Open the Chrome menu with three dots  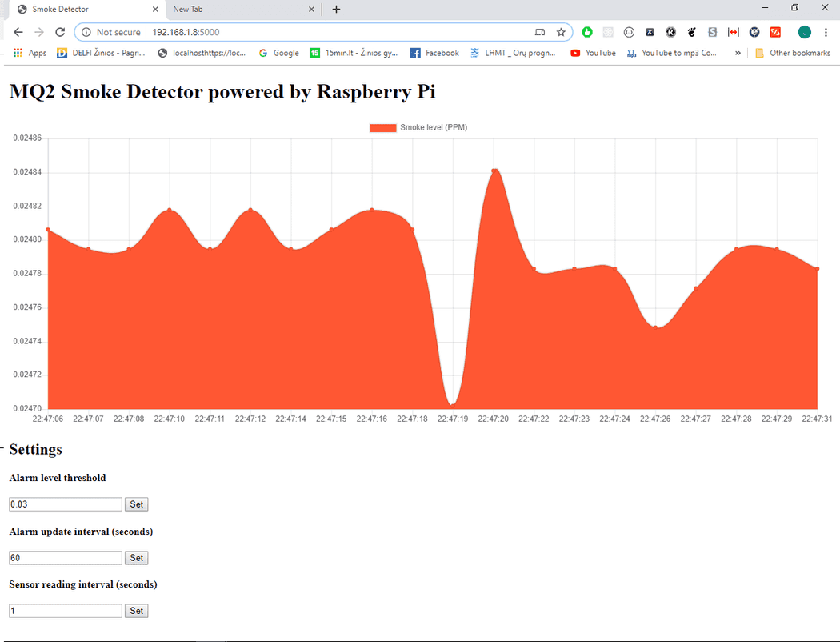click(x=826, y=32)
